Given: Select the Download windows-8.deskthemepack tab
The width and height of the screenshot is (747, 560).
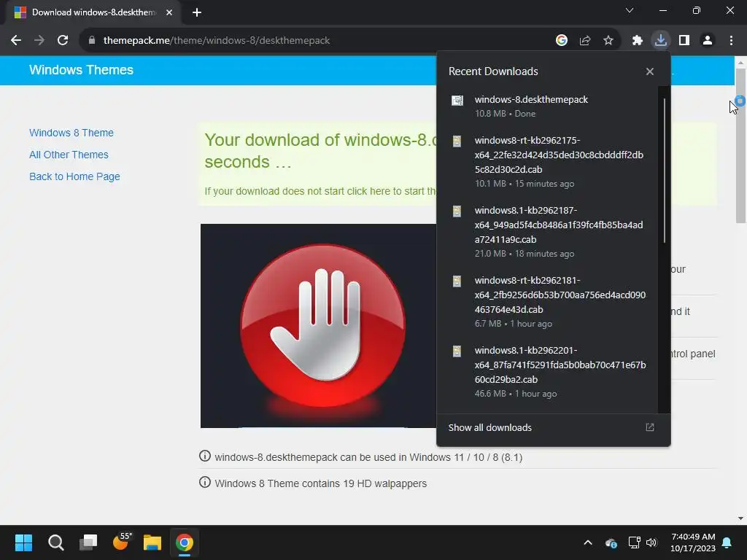Looking at the screenshot, I should 93,12.
